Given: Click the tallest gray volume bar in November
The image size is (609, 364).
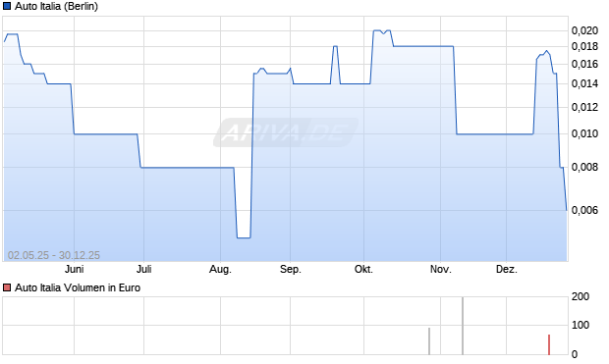Looking at the screenshot, I should point(463,326).
